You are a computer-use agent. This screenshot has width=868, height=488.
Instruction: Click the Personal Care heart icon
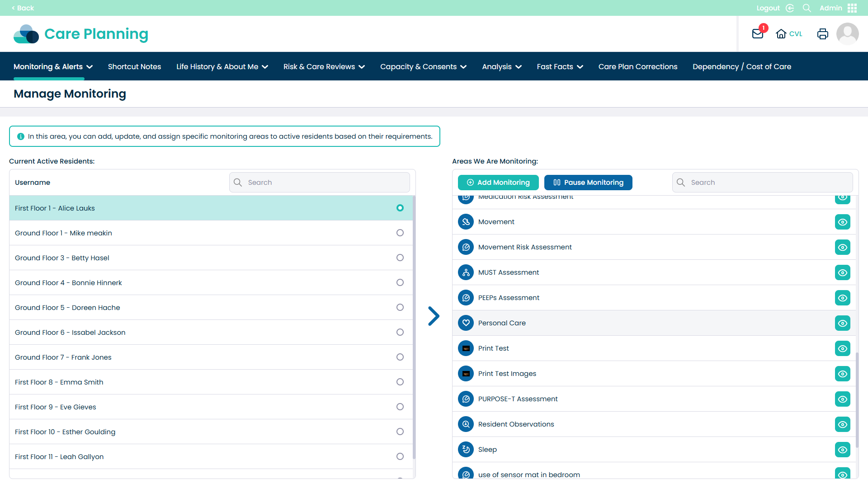pos(466,323)
